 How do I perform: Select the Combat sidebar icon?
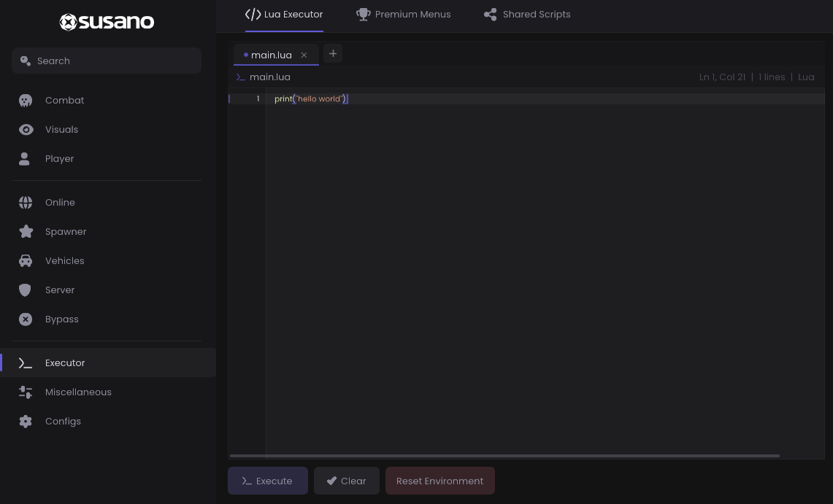[26, 100]
